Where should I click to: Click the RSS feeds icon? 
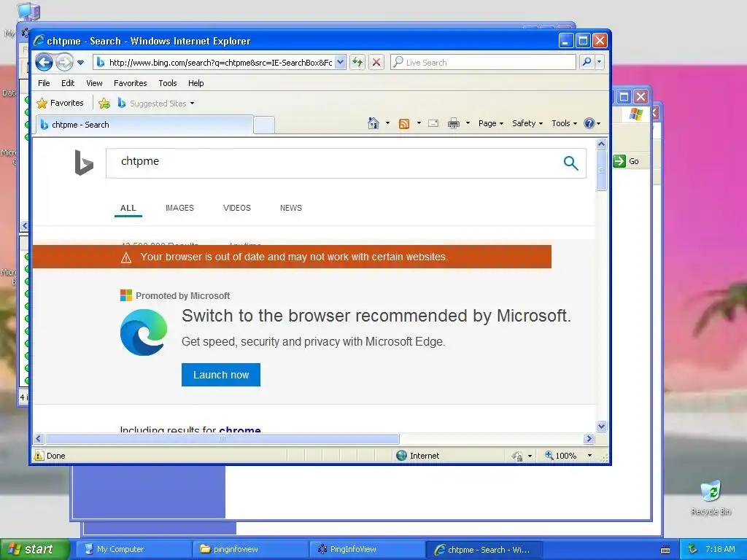(x=404, y=124)
